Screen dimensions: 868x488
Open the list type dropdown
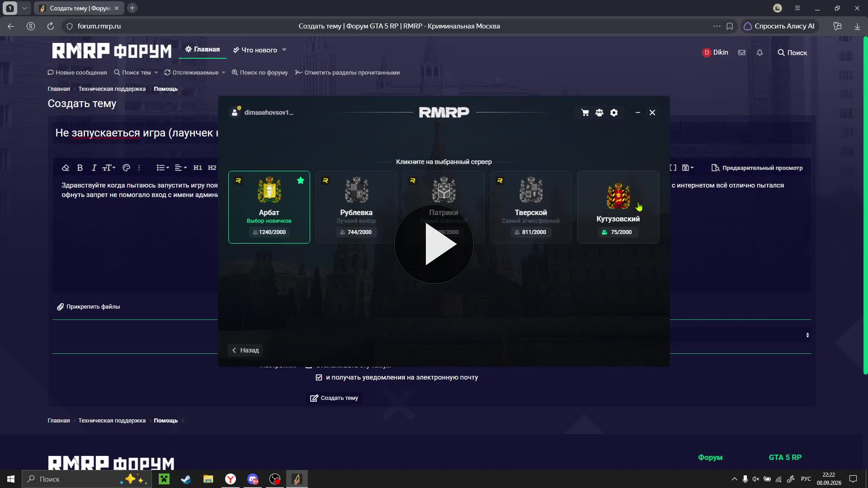pos(163,168)
